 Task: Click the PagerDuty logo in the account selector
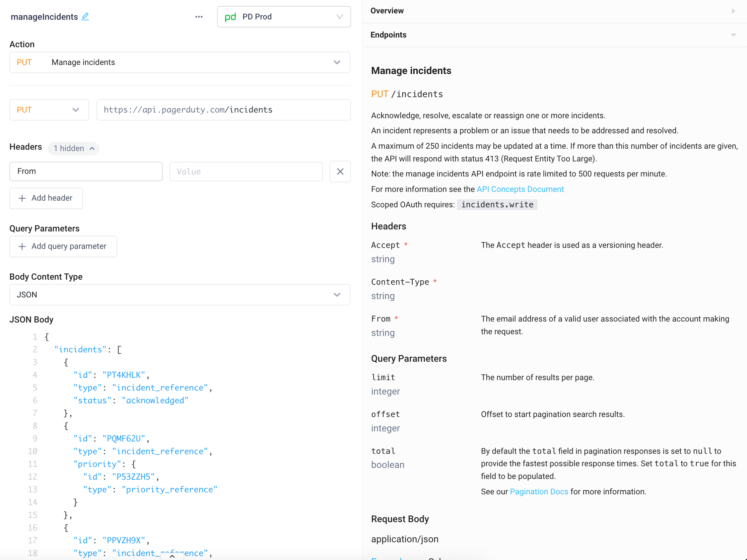click(x=231, y=16)
